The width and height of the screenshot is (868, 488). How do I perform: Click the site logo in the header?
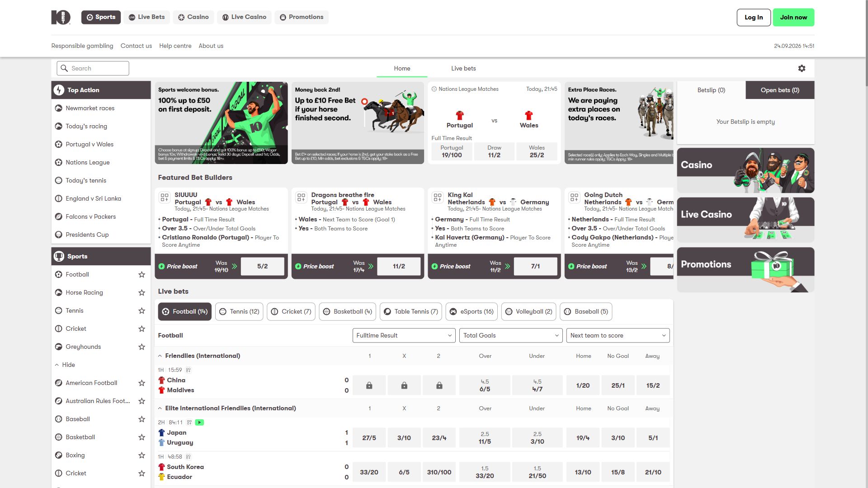point(61,17)
